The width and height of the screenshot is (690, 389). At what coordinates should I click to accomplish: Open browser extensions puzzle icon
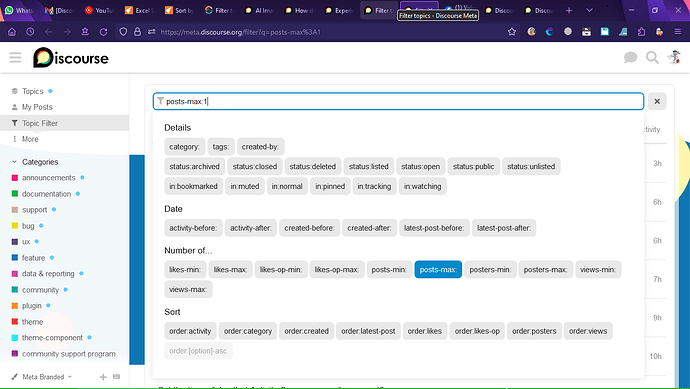(641, 32)
